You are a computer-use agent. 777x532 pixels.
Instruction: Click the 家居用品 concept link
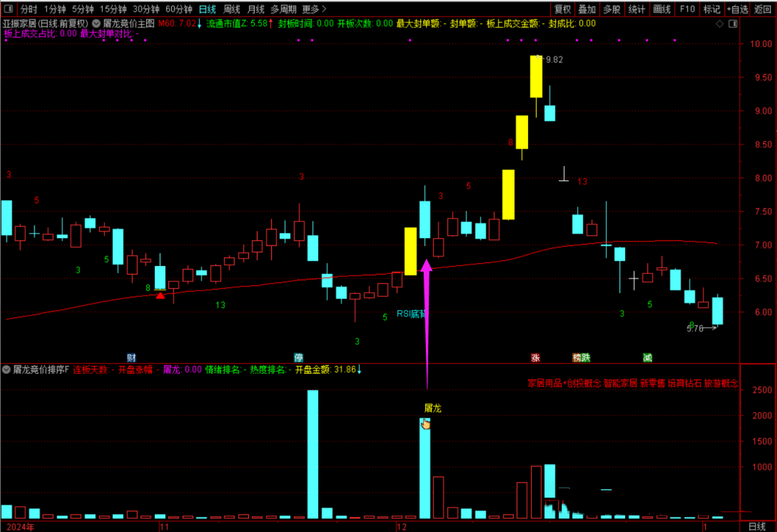[x=544, y=383]
